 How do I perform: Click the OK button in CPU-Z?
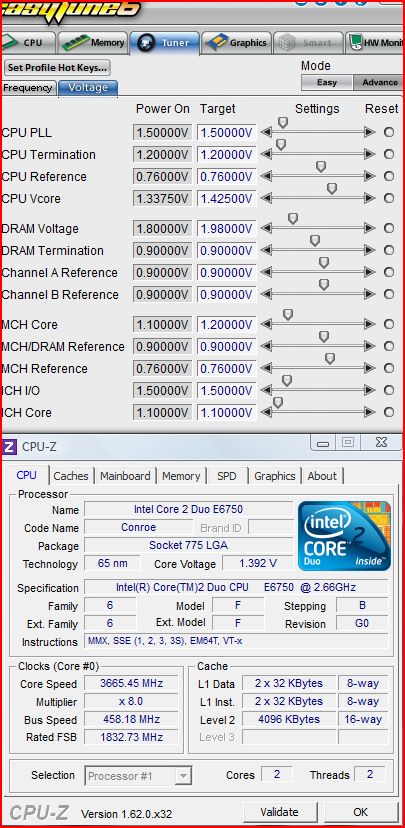pyautogui.click(x=361, y=812)
